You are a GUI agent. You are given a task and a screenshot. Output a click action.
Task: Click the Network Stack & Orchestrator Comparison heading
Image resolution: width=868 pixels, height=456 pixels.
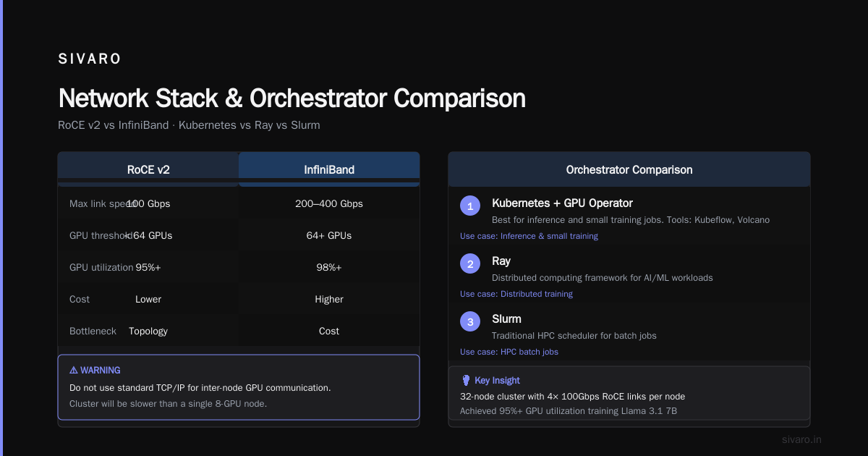tap(292, 98)
